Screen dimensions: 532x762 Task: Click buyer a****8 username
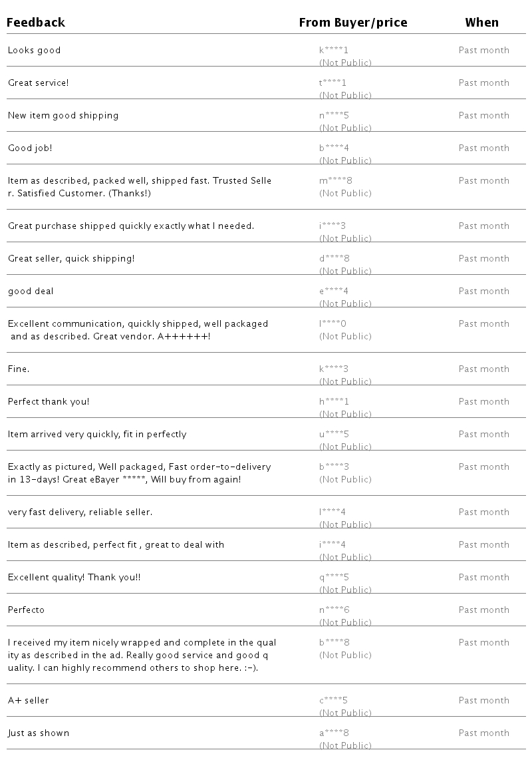pyautogui.click(x=334, y=733)
